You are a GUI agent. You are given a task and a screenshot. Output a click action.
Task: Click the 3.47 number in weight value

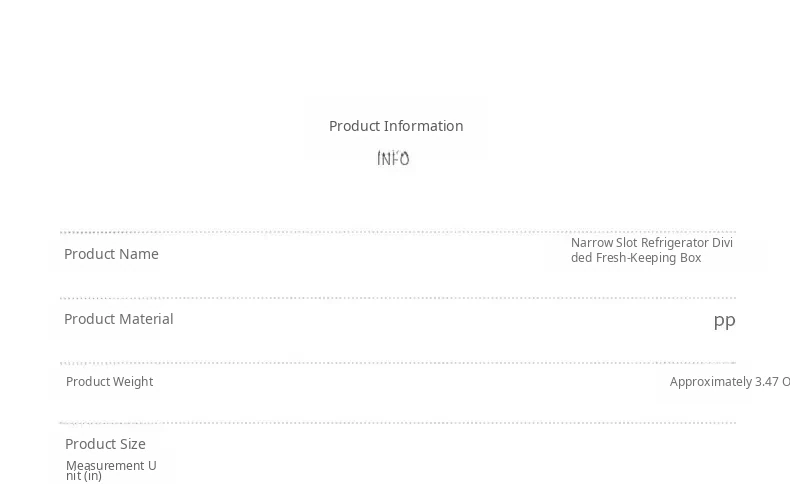(x=766, y=382)
